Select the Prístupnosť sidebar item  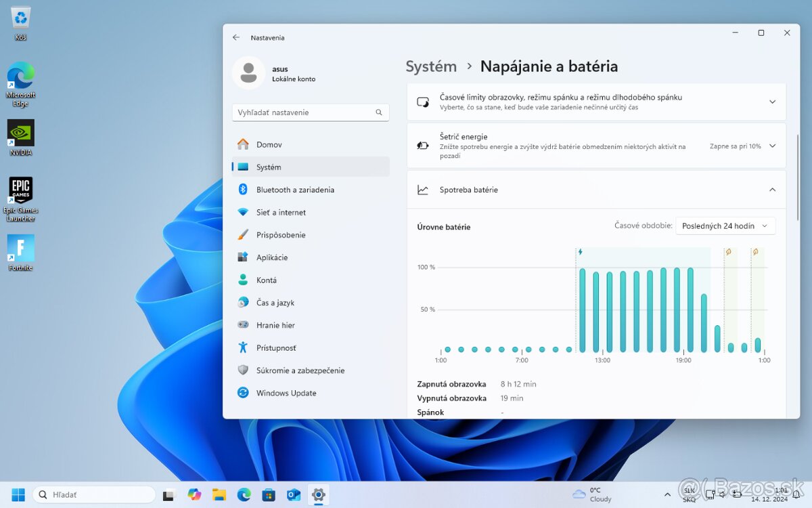click(277, 347)
